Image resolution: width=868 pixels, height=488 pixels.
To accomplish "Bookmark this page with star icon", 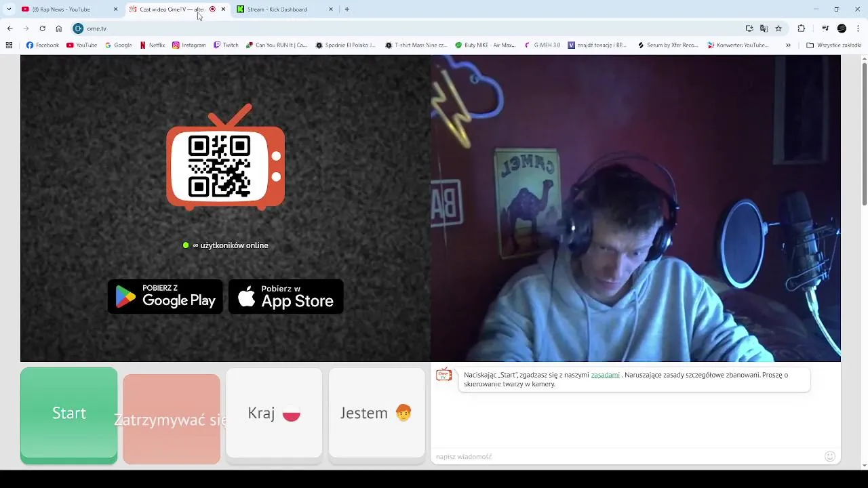I will coord(778,28).
